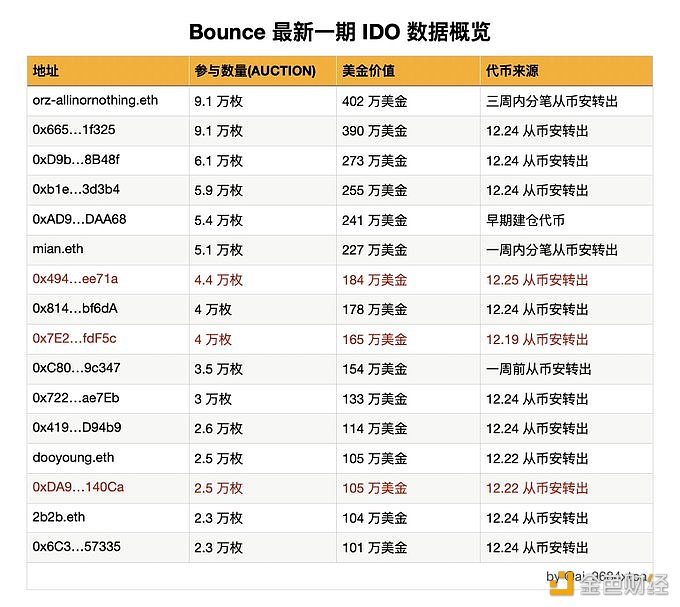Click the quantity '4.4 万枚'

[219, 280]
